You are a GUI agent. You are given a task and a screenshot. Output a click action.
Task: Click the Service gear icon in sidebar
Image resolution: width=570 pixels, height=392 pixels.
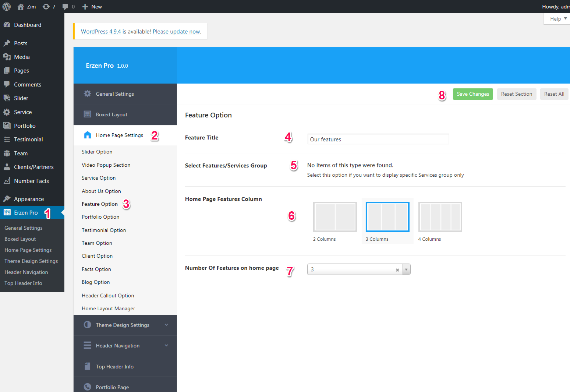coord(7,112)
